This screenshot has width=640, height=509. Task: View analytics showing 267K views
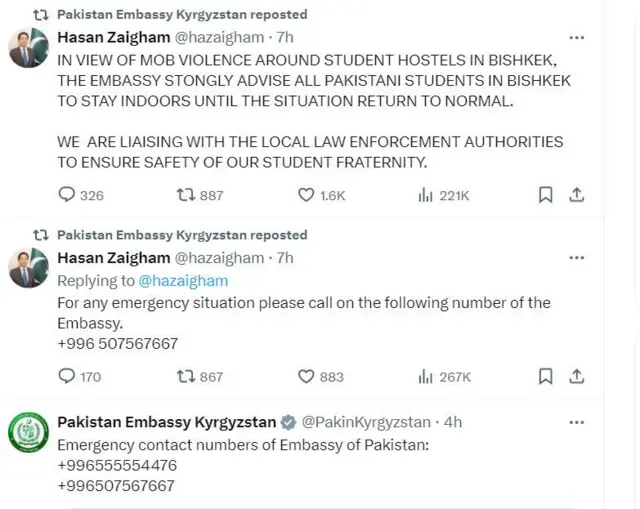(425, 376)
